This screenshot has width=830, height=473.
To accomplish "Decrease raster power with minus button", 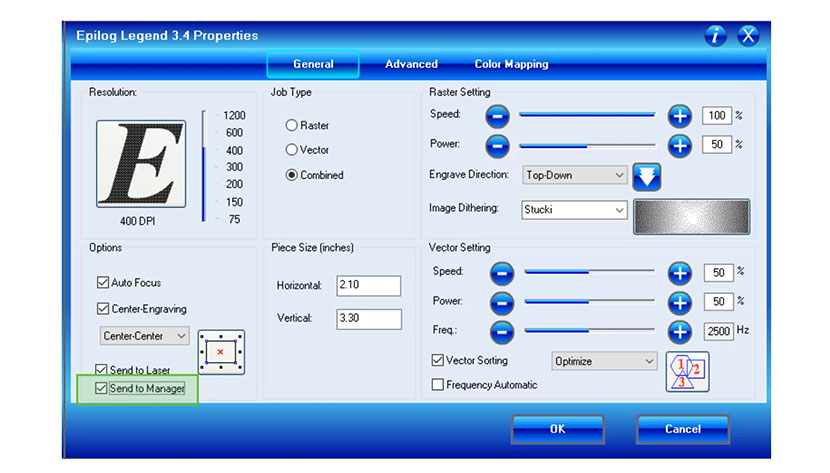I will coord(498,145).
